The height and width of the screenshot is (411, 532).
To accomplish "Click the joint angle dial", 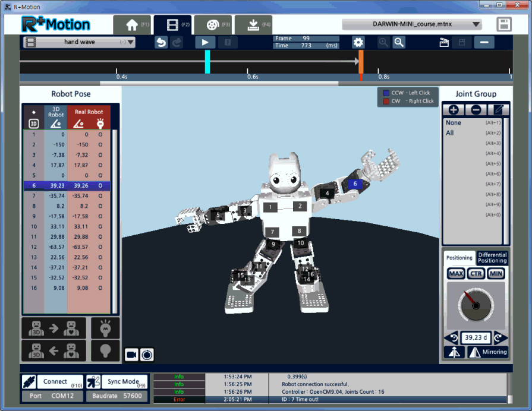I will pos(476,305).
